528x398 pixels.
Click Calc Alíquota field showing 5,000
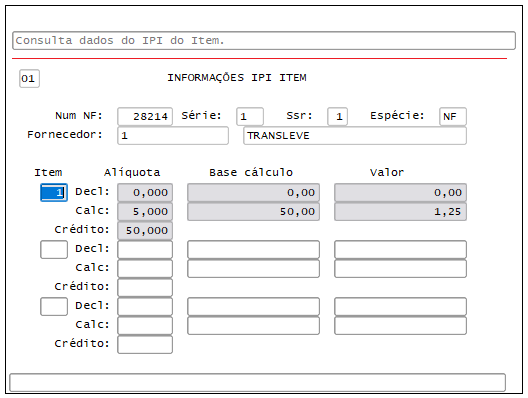click(x=145, y=211)
